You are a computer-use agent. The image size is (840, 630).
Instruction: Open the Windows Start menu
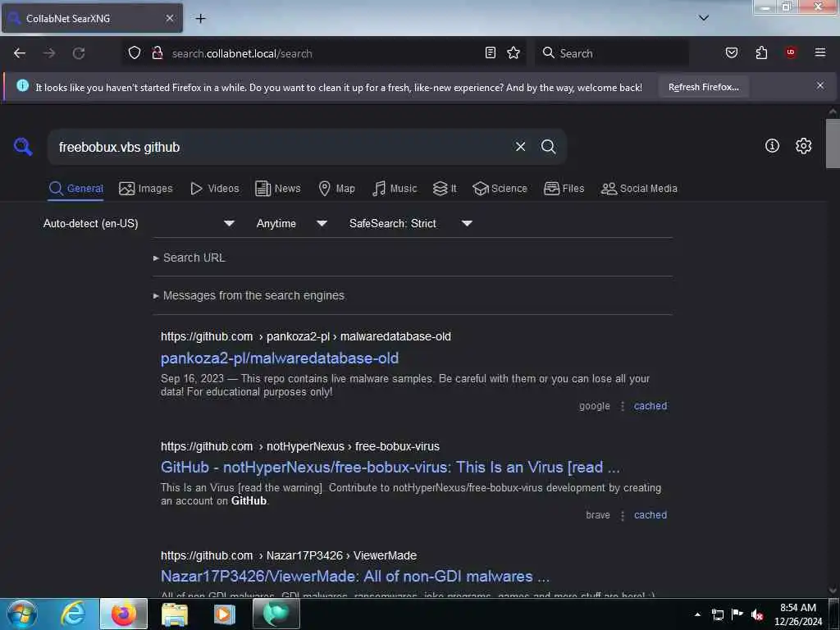(22, 614)
